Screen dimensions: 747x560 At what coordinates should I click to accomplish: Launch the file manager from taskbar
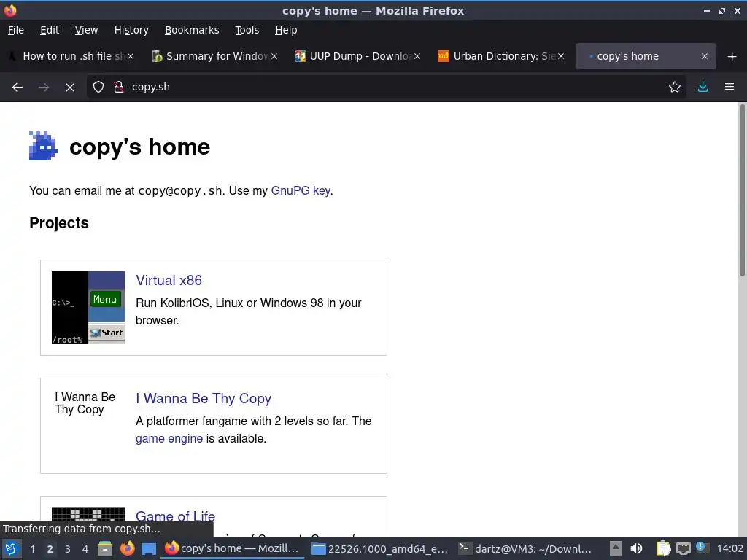coord(105,549)
